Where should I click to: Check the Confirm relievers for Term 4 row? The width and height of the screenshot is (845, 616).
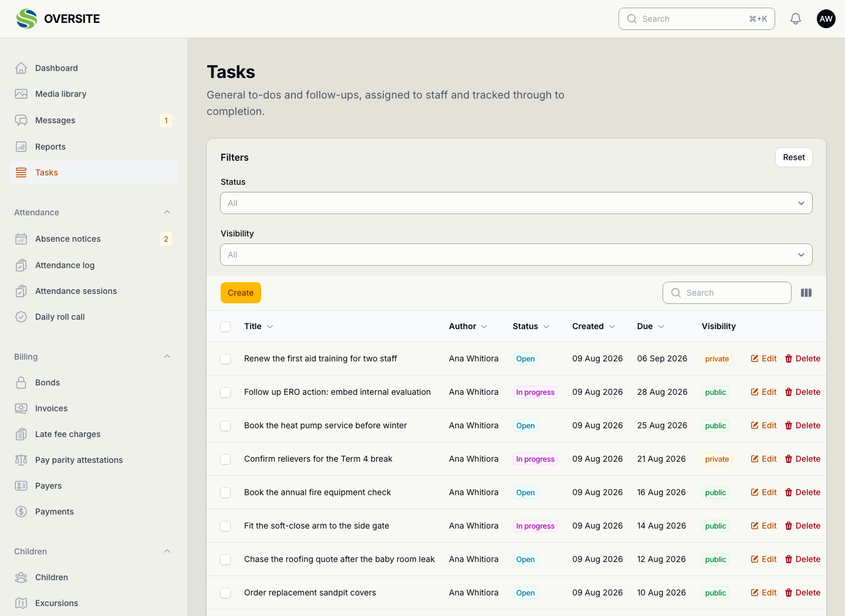pos(225,459)
